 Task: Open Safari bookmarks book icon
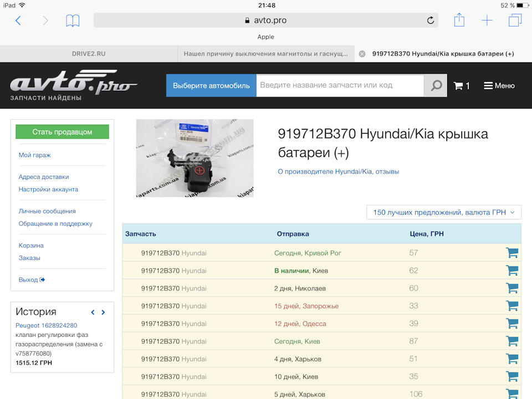(72, 21)
